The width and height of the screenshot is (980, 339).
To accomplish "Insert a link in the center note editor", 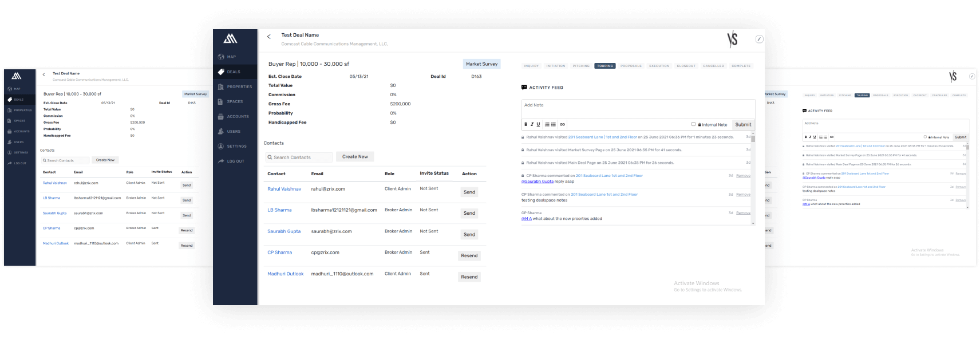I will pyautogui.click(x=562, y=124).
